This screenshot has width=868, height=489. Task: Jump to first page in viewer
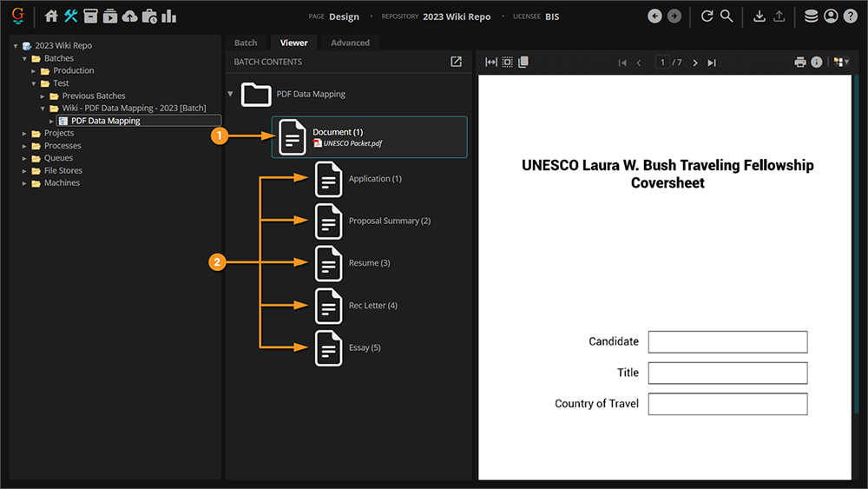[x=622, y=63]
